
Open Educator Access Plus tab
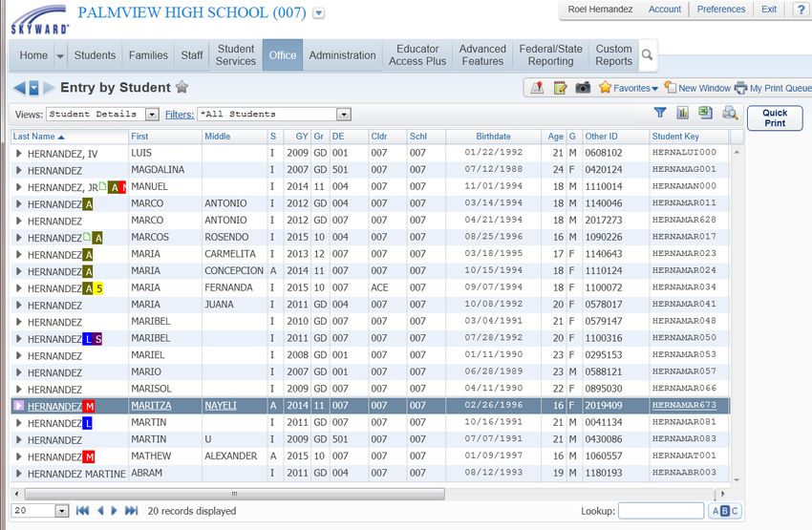click(417, 54)
